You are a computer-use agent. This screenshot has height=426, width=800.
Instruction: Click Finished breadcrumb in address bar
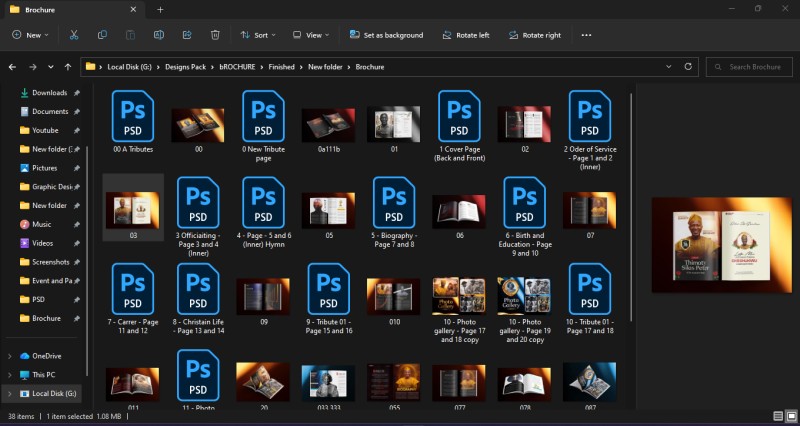[x=282, y=67]
